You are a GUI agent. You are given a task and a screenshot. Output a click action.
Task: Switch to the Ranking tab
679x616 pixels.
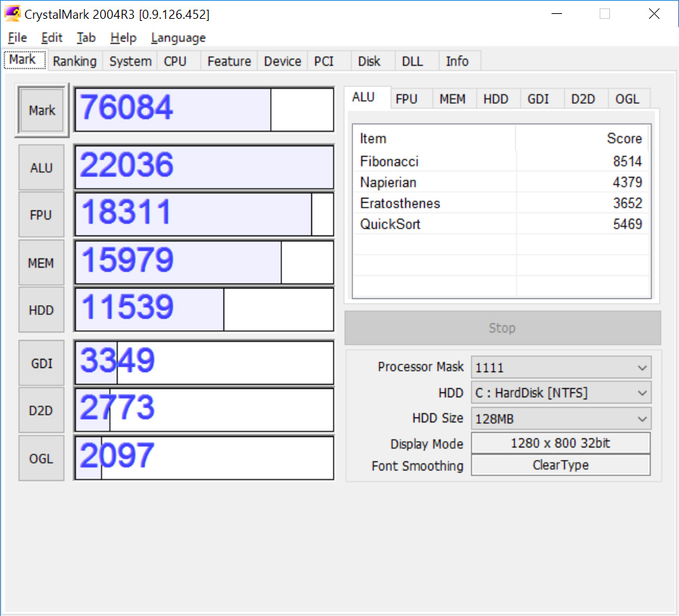tap(75, 61)
